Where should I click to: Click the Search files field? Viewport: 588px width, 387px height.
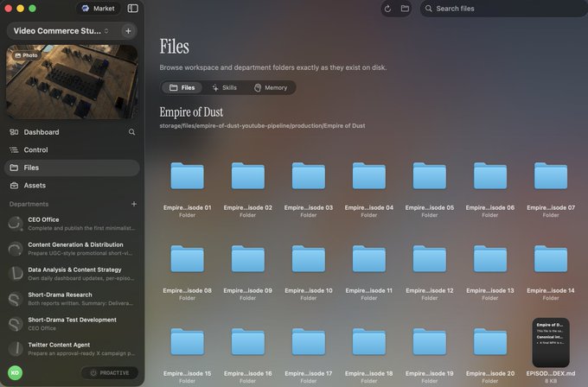pyautogui.click(x=502, y=9)
